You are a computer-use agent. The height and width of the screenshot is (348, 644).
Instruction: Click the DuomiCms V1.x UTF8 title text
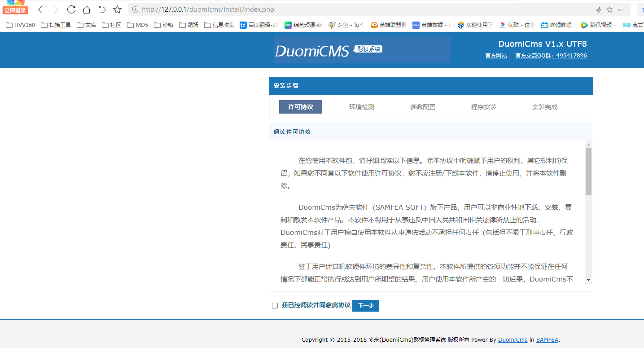pos(543,44)
